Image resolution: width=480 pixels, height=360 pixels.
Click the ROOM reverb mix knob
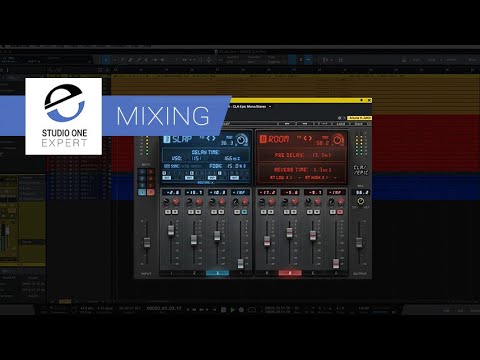point(338,140)
